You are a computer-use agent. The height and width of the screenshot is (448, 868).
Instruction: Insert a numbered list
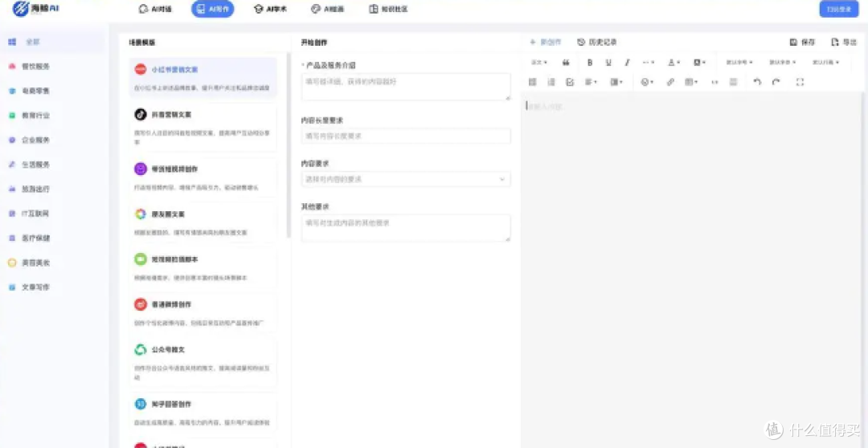pos(551,82)
